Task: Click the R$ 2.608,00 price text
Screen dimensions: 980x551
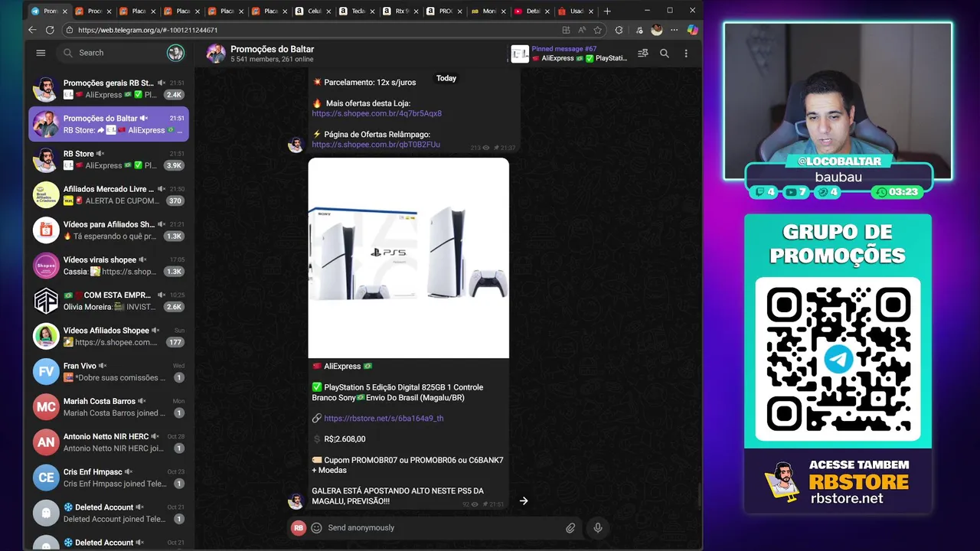Action: point(345,439)
